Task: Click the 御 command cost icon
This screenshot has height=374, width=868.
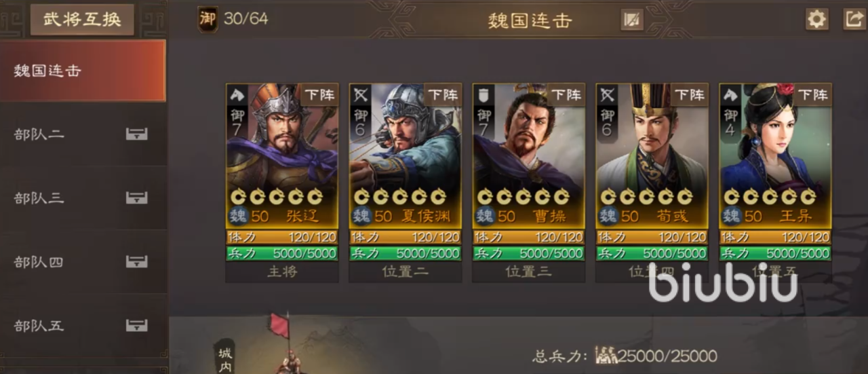Action: (x=208, y=18)
